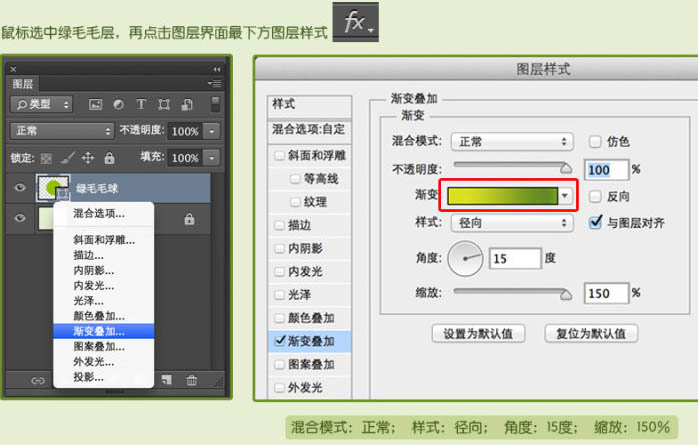The width and height of the screenshot is (698, 445).
Task: Enable the 反向 checkbox
Action: pyautogui.click(x=595, y=196)
